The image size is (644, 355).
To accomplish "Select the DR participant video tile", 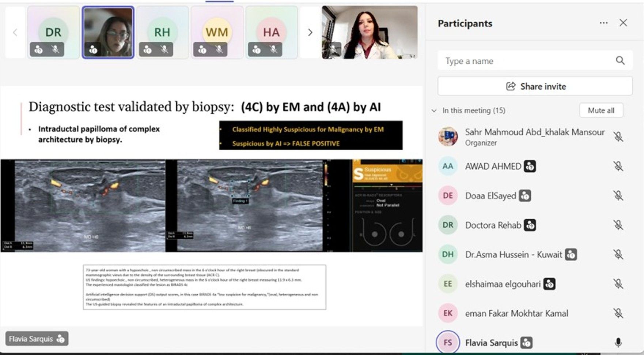I will [x=53, y=32].
